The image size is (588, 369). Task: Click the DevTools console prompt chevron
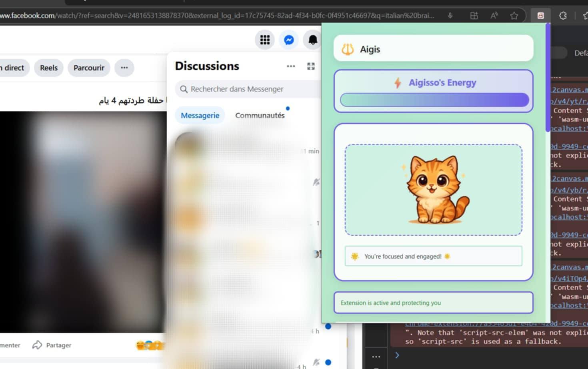tap(397, 355)
